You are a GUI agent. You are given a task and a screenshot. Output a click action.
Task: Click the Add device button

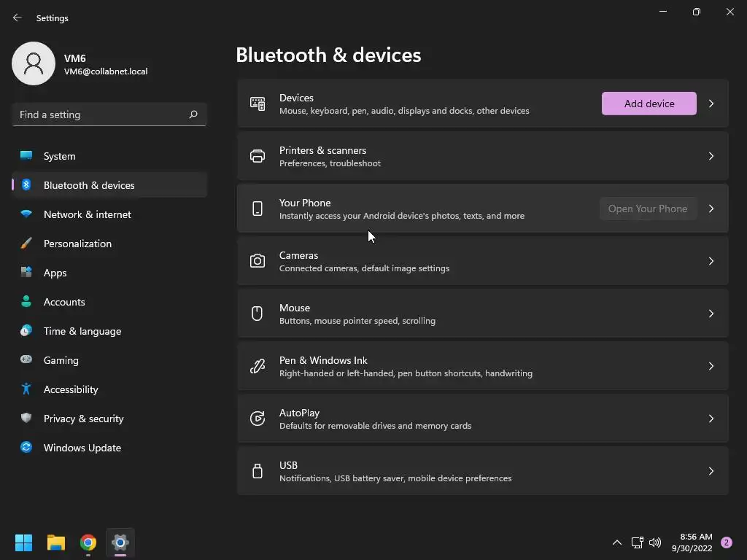[649, 104]
